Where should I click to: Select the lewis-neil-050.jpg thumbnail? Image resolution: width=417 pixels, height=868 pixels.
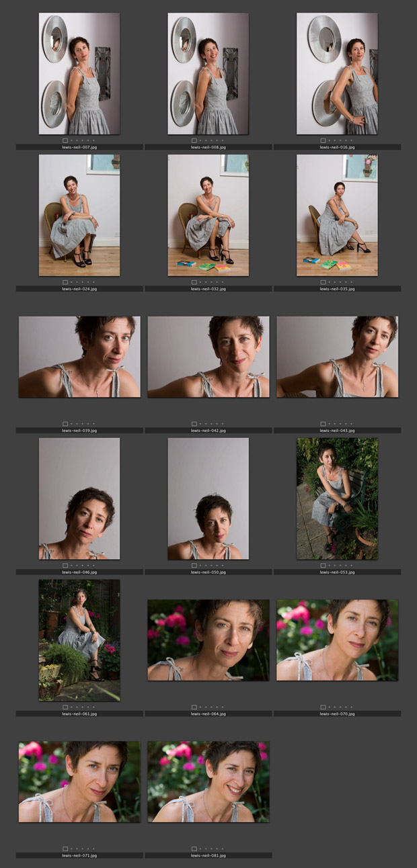(x=208, y=498)
